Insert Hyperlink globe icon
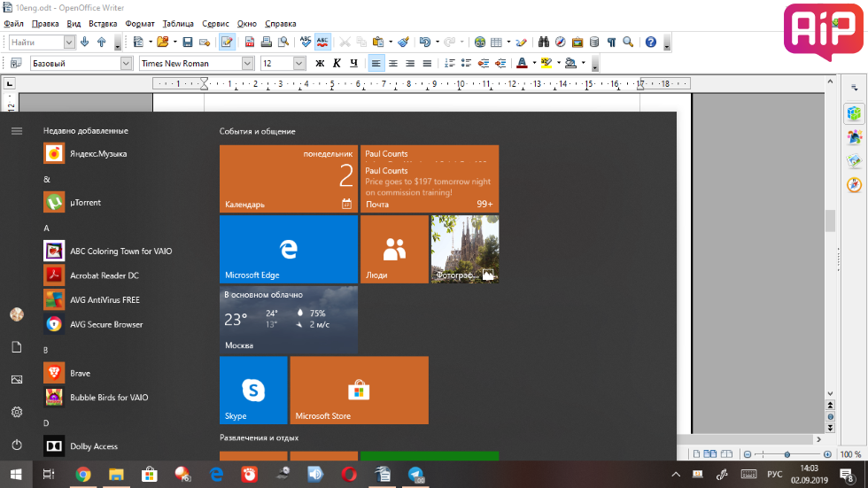868x488 pixels. (480, 42)
